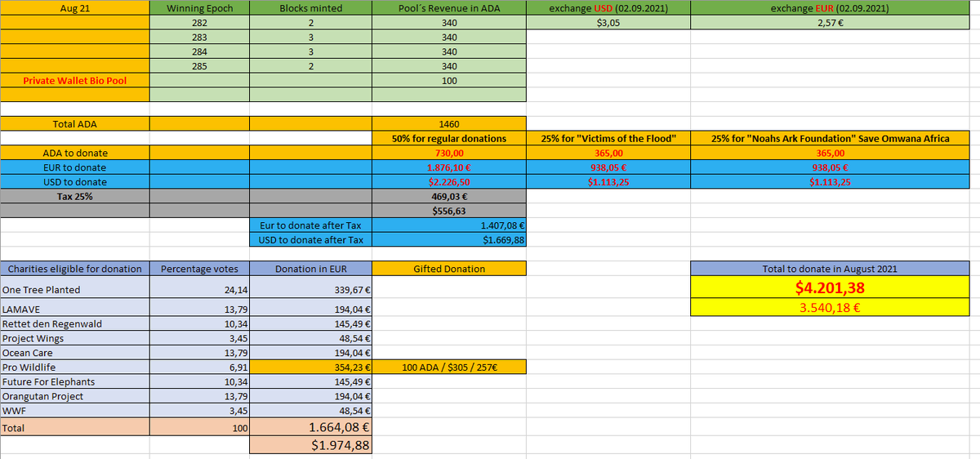Screen dimensions: 980x459
Task: Click the 'One Tree Planted' charity row
Action: (75, 290)
